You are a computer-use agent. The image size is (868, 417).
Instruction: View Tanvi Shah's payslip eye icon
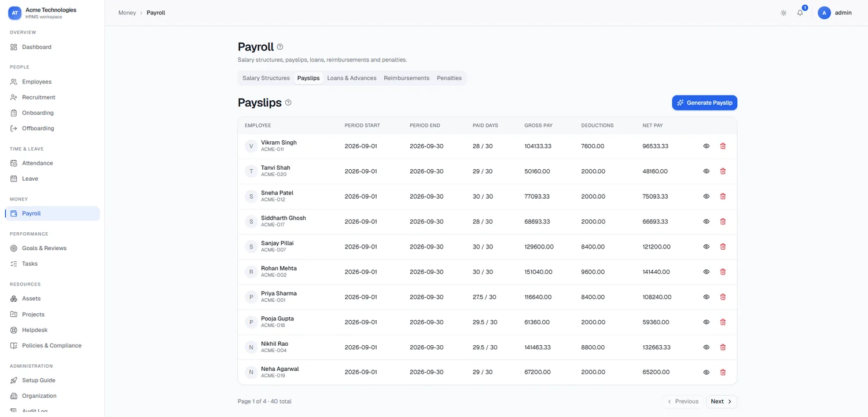[706, 171]
